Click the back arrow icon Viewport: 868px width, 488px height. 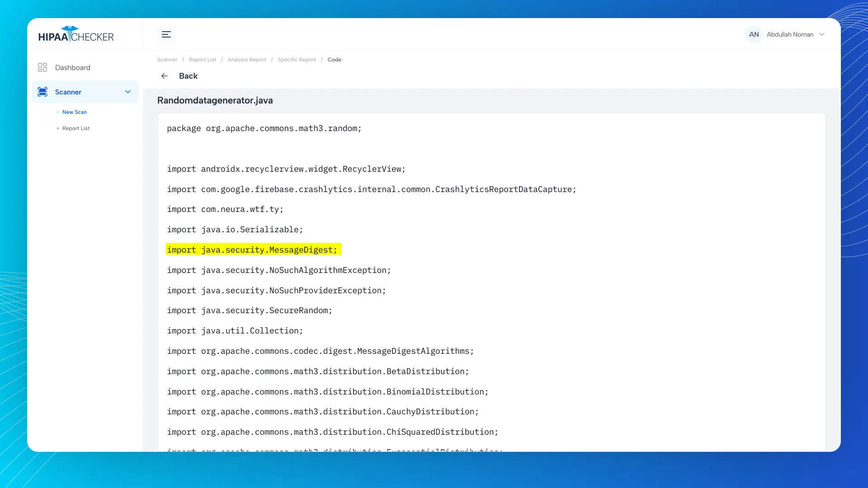(165, 76)
